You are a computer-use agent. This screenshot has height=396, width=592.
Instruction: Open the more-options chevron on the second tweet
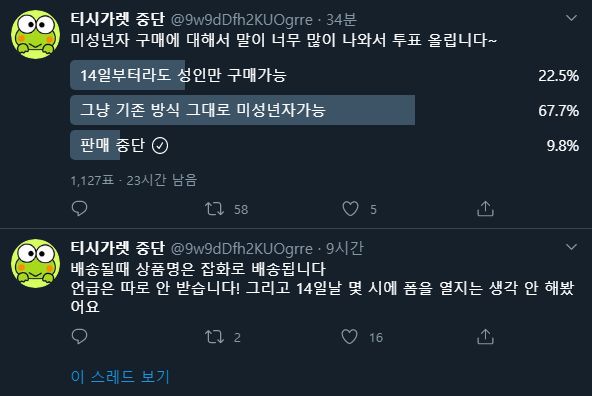click(x=571, y=247)
